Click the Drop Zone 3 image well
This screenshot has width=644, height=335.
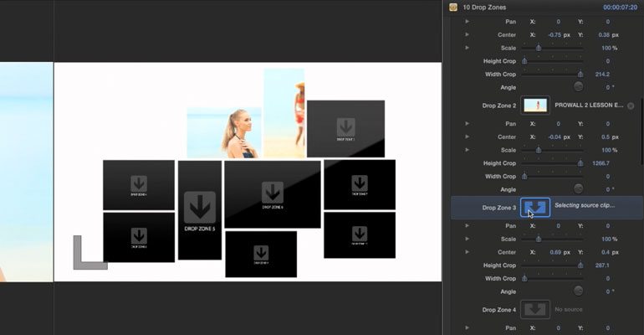click(535, 208)
